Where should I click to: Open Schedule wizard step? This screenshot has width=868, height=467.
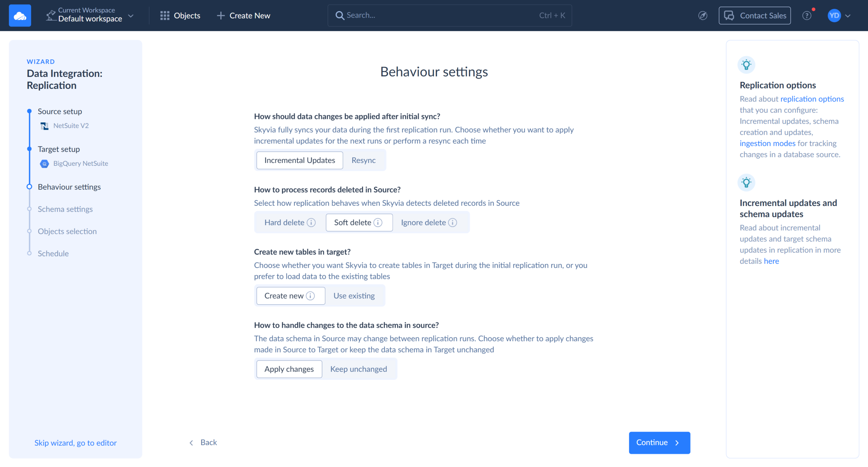(53, 253)
